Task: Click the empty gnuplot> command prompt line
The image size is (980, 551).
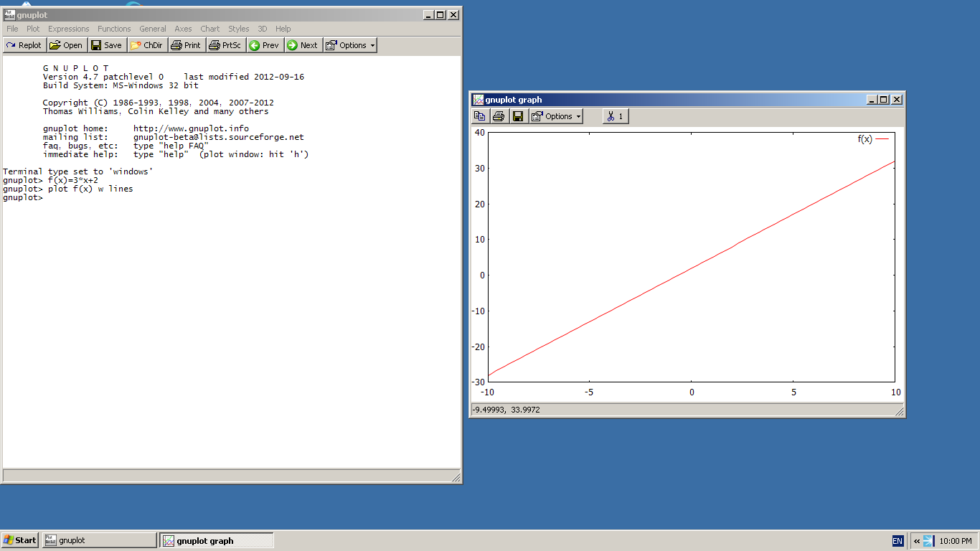Action: 23,198
